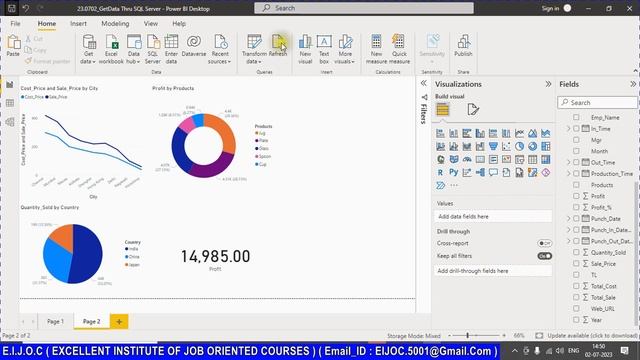
Task: Click the Paste icon
Action: (13, 46)
